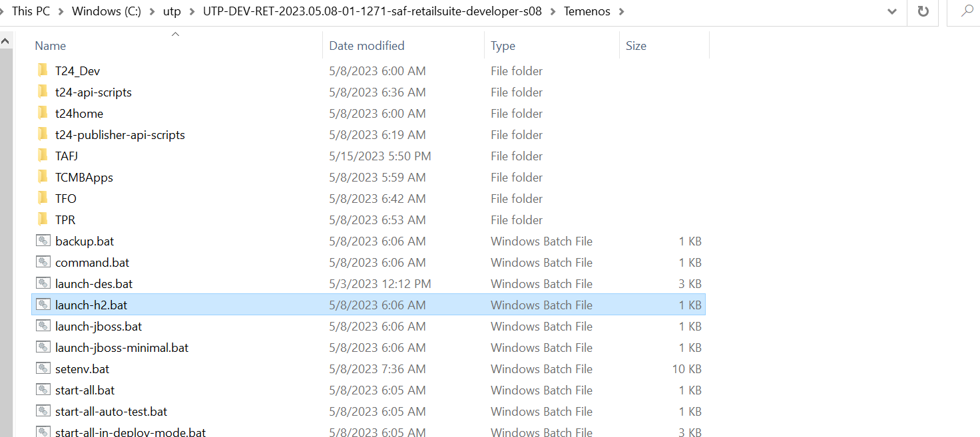The image size is (980, 437).
Task: Expand chevron after This PC breadcrumb
Action: click(x=61, y=11)
